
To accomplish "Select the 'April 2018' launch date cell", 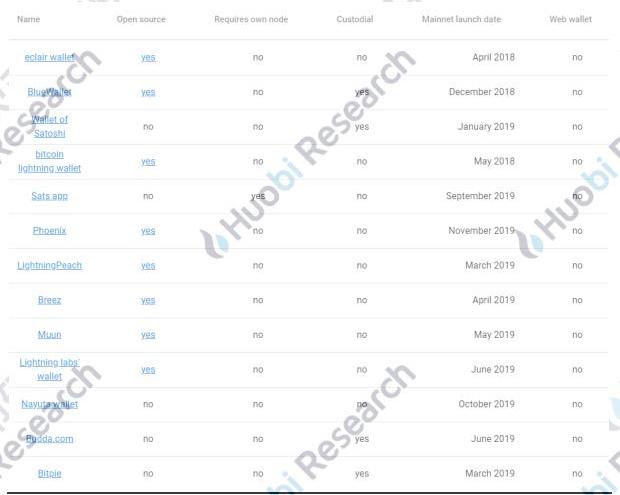I will point(493,57).
